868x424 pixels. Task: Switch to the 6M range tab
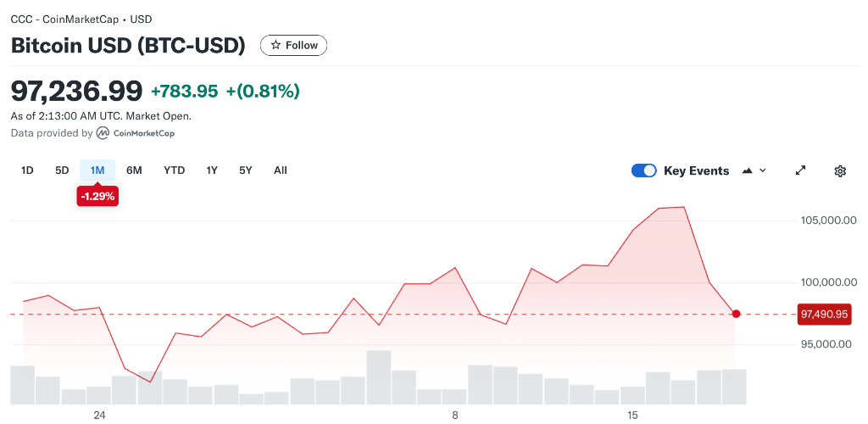(134, 170)
